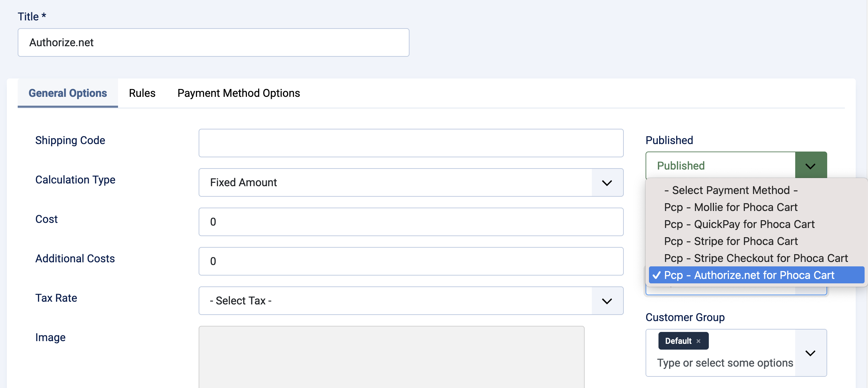The height and width of the screenshot is (388, 868).
Task: Click the Title field showing Authorize.net
Action: click(213, 42)
